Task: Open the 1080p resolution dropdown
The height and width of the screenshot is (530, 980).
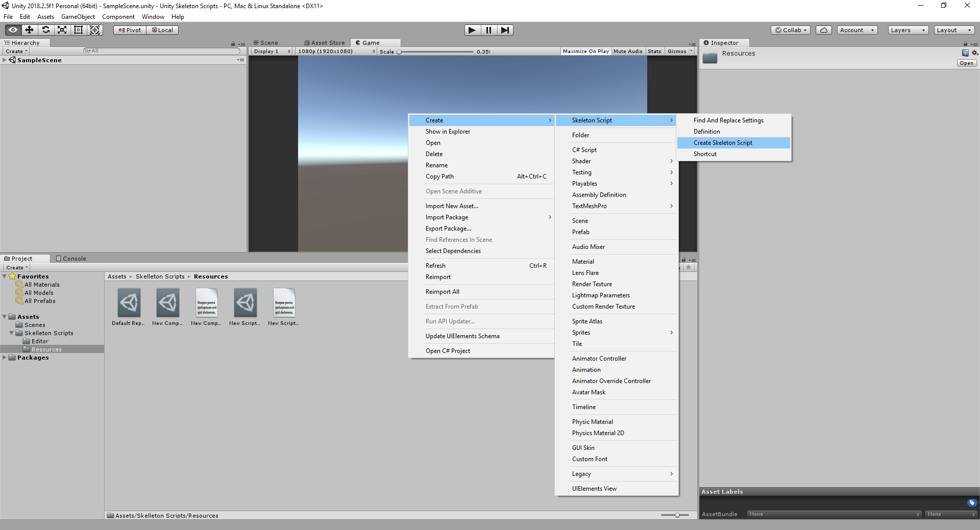Action: [336, 52]
